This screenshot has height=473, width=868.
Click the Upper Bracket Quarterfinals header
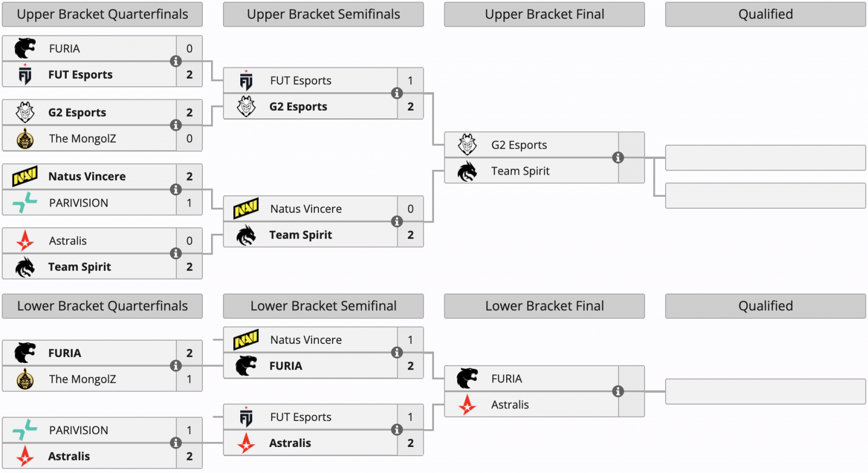(x=103, y=15)
